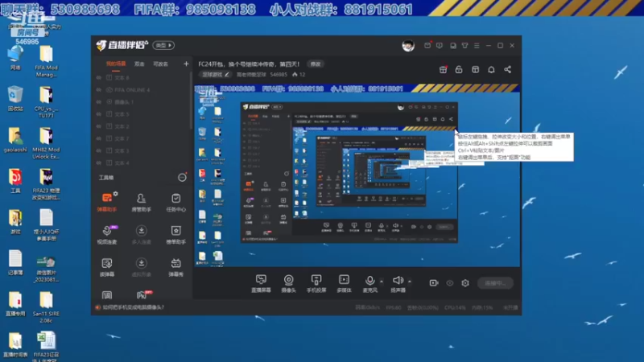The height and width of the screenshot is (362, 644).
Task: Expand the 类型 dropdown beside app logo
Action: (x=163, y=45)
